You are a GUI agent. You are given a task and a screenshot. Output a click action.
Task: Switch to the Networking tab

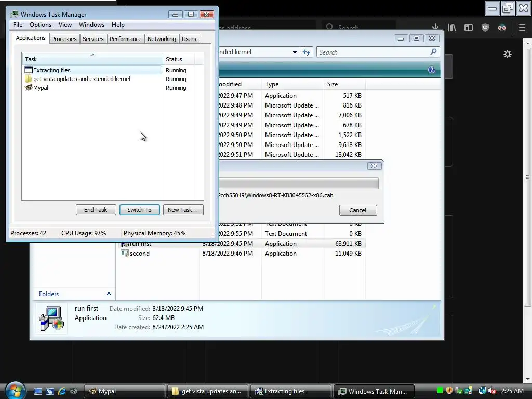pyautogui.click(x=162, y=39)
